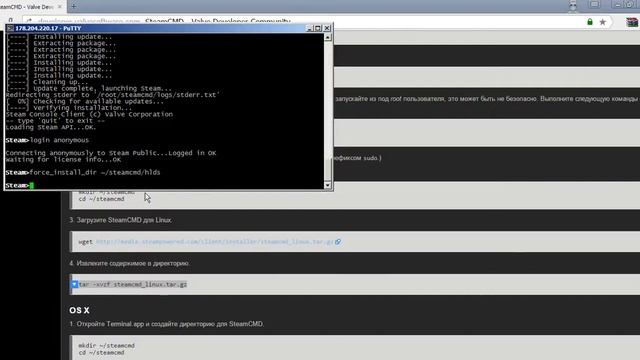
Task: Click 'Loading Steam API...OK.' line in PuTTY
Action: pos(51,127)
